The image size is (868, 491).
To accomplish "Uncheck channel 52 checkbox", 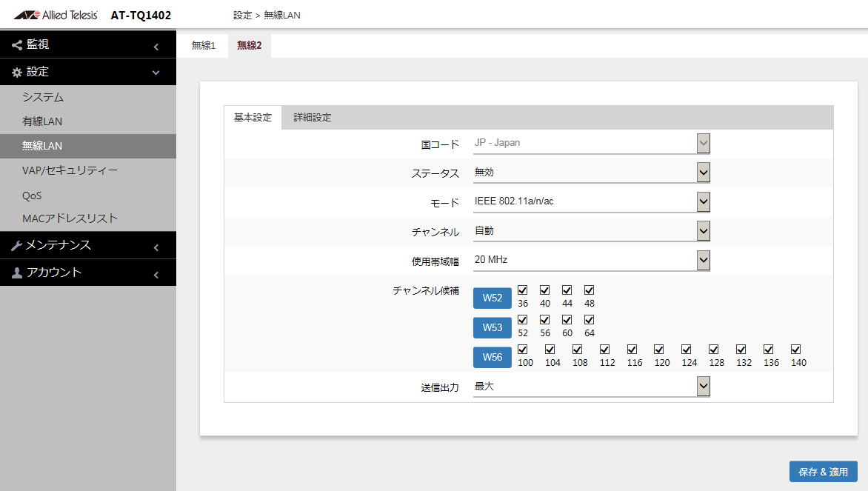I will coord(523,320).
